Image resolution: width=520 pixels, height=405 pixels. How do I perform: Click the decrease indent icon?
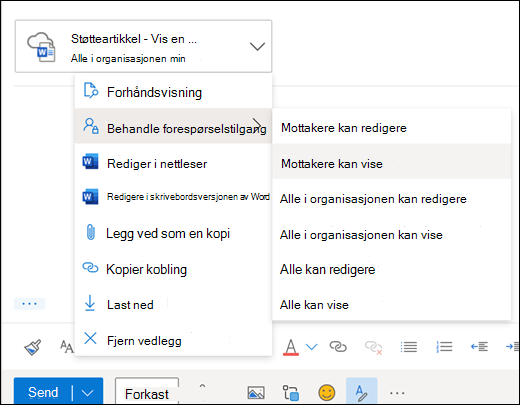click(x=479, y=347)
